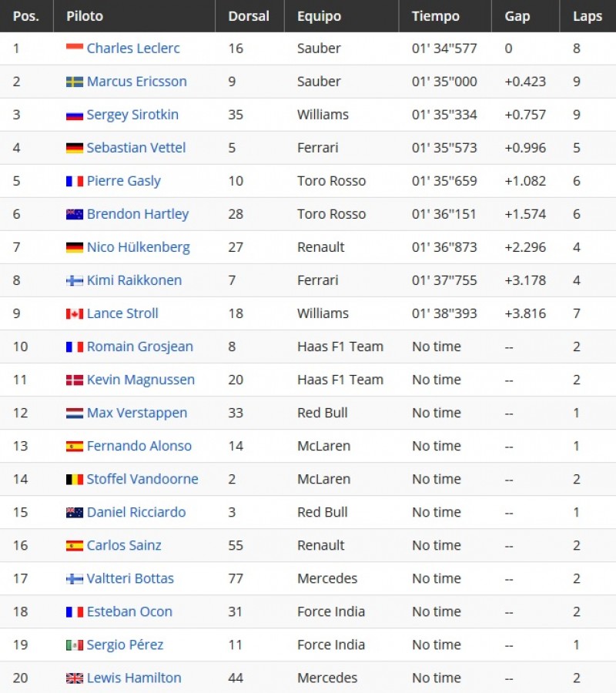Viewport: 616px width, 693px height.
Task: Click the Russian flag beside Sergey Sirotkin
Action: (x=74, y=115)
